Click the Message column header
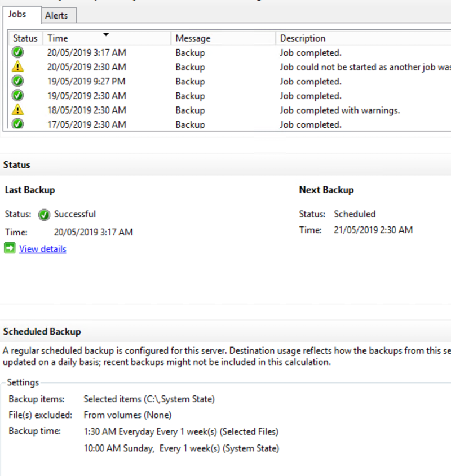The width and height of the screenshot is (451, 476). [223, 38]
